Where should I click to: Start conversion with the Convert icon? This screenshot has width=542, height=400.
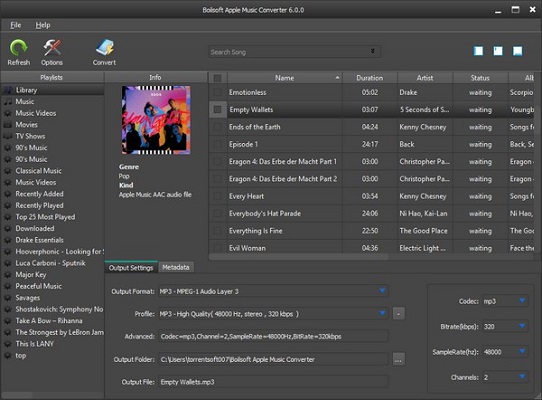[x=105, y=48]
